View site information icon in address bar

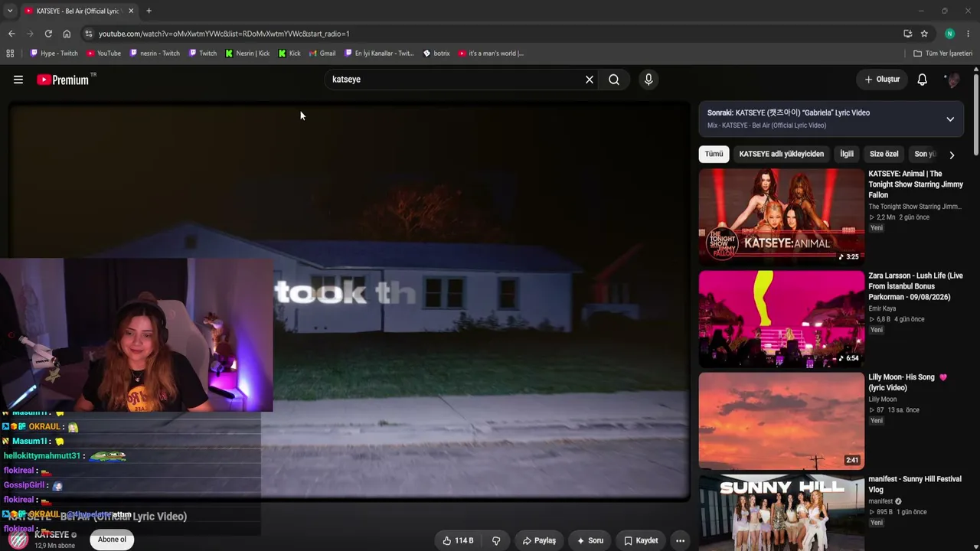click(89, 34)
